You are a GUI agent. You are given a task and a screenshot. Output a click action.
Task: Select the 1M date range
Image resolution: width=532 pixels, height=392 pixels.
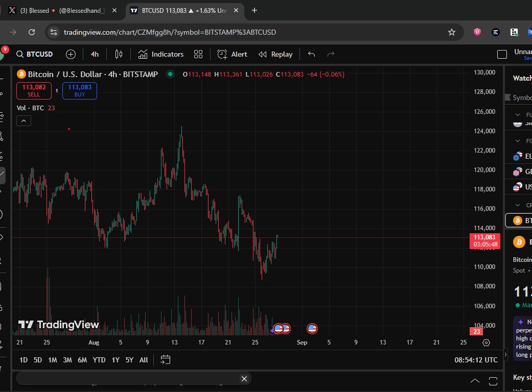pyautogui.click(x=53, y=360)
